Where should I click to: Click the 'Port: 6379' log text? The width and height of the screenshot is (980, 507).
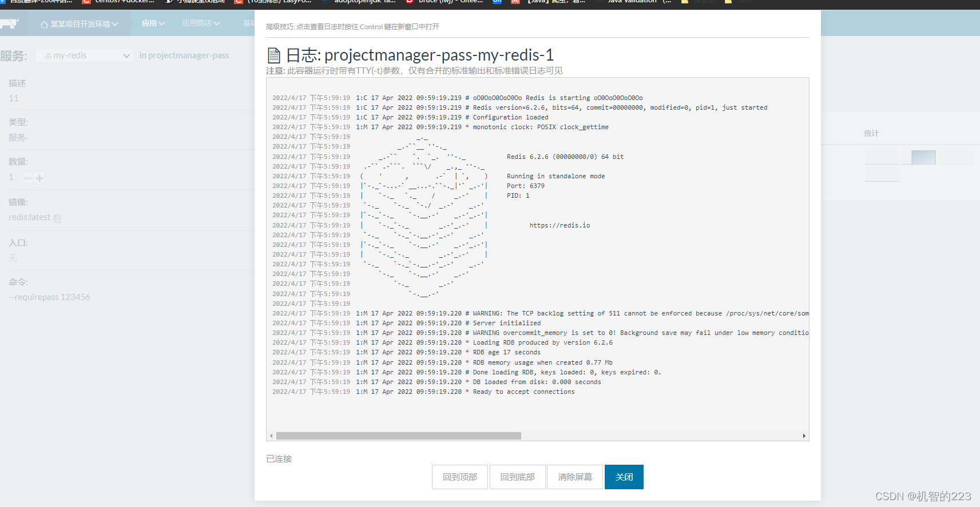point(526,186)
